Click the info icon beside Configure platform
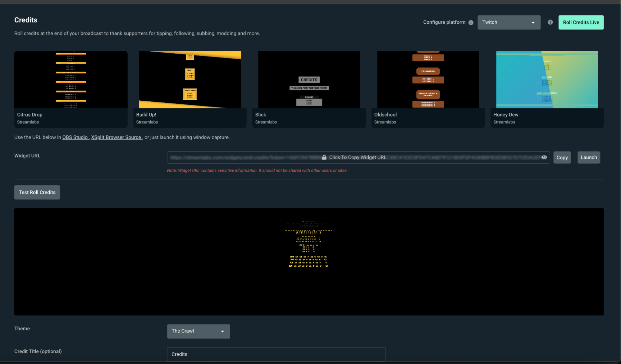621x364 pixels. (471, 22)
